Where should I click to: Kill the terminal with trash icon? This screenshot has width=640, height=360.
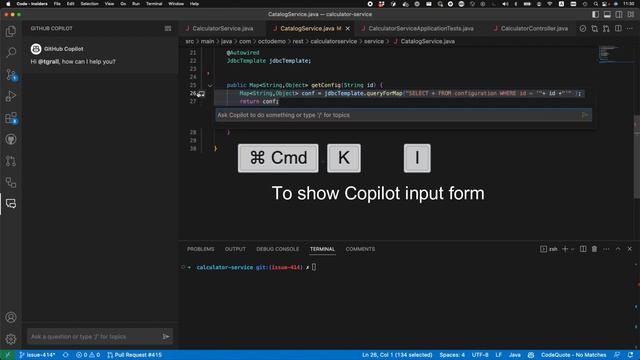[594, 249]
